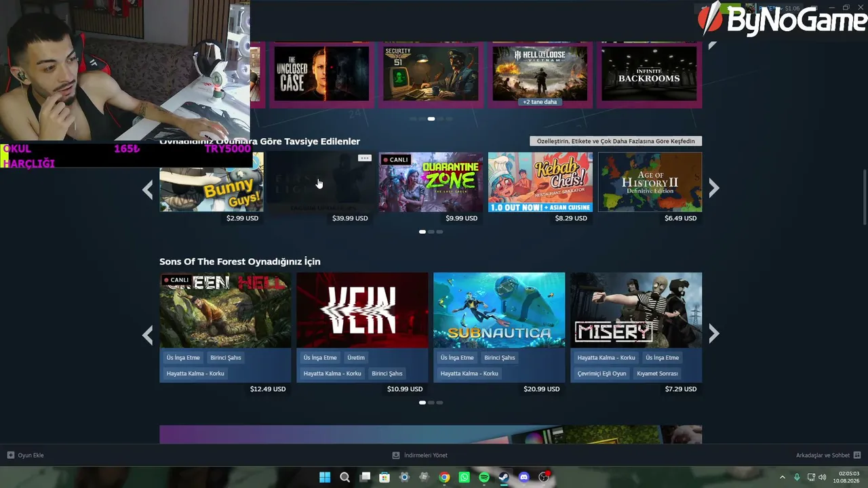Click the Steam page vertical scrollbar
The height and width of the screenshot is (488, 868).
click(x=864, y=197)
